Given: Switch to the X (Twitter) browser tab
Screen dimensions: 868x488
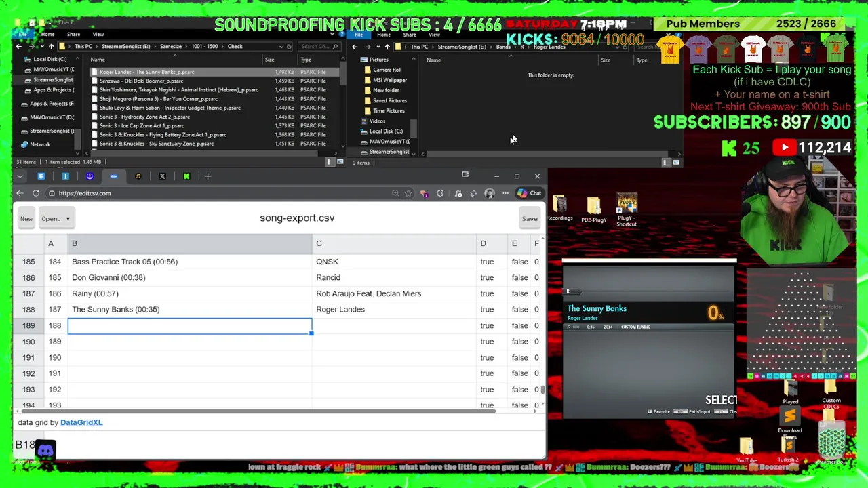Looking at the screenshot, I should [x=162, y=176].
